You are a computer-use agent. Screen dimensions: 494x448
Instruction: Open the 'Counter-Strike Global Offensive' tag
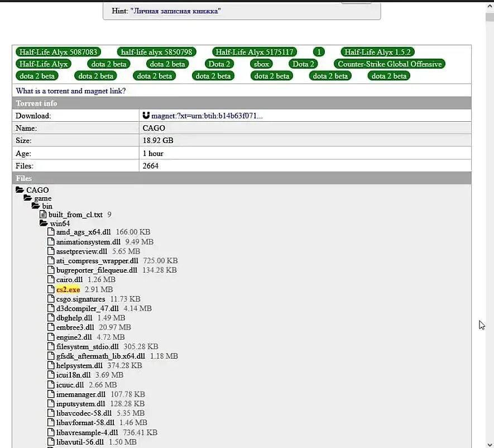[390, 64]
